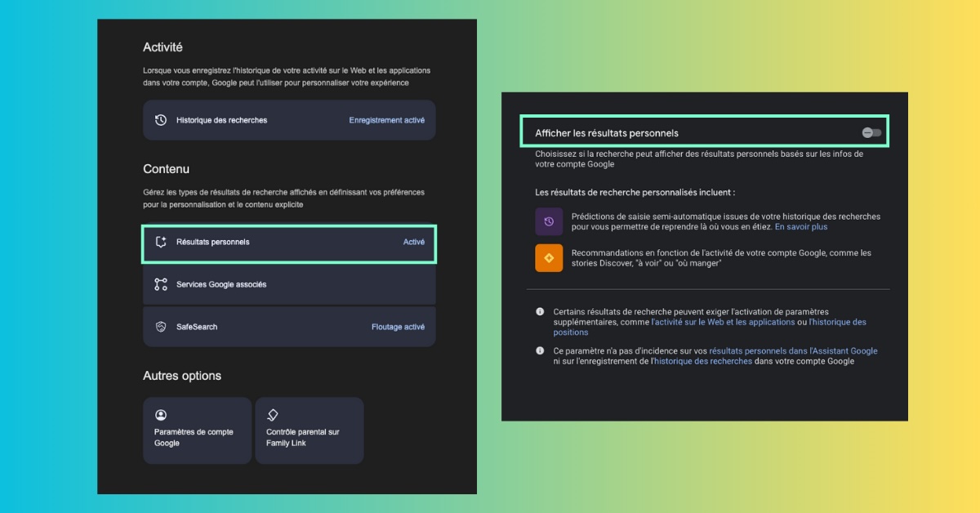Click the Autres options heading
Image resolution: width=980 pixels, height=513 pixels.
click(x=182, y=376)
